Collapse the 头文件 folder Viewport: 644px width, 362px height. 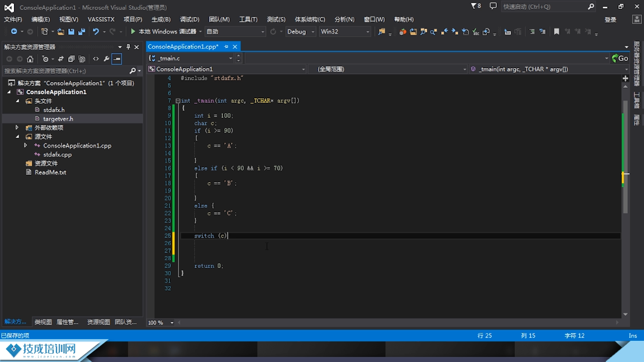[x=17, y=101]
